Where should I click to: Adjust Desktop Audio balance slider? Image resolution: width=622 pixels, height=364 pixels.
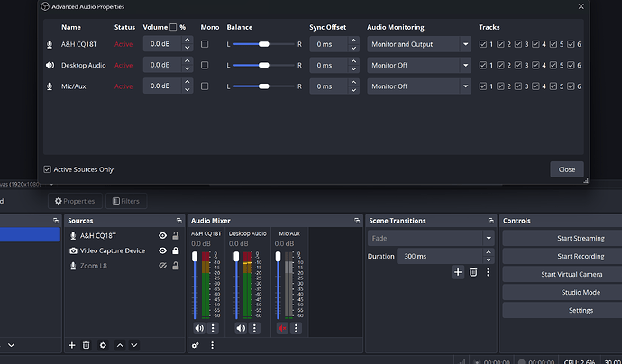264,65
